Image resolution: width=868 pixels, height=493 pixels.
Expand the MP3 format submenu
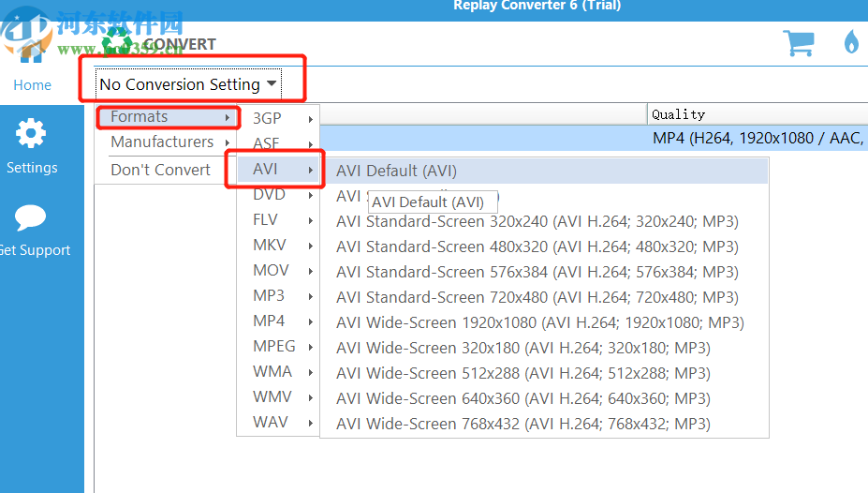278,296
